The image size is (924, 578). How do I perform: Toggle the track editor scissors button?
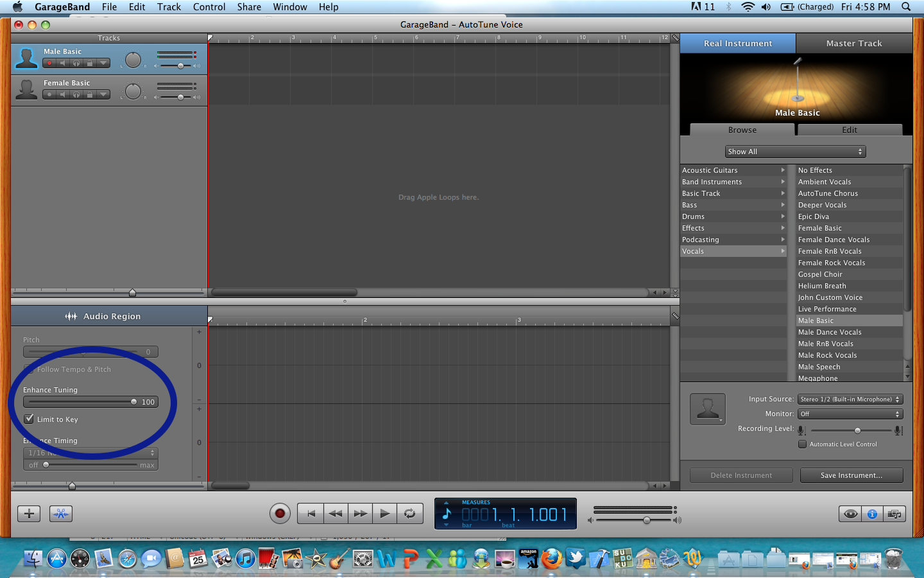pos(61,513)
